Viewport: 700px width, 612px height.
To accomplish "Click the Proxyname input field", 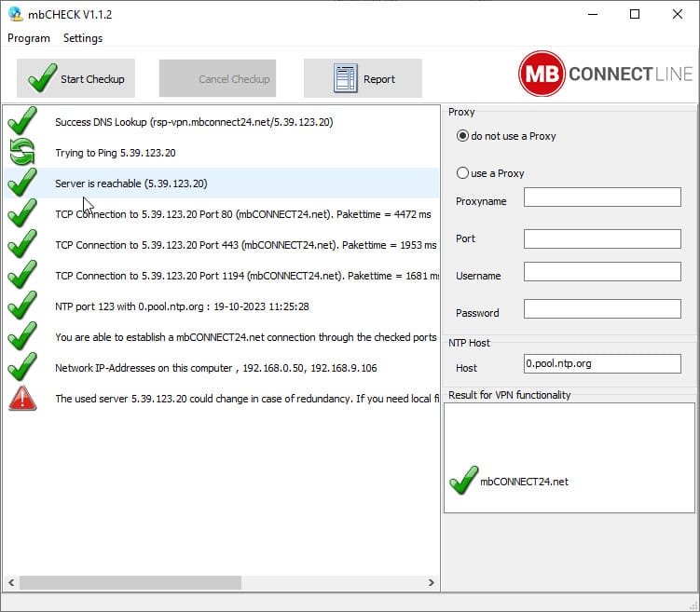I will tap(602, 197).
